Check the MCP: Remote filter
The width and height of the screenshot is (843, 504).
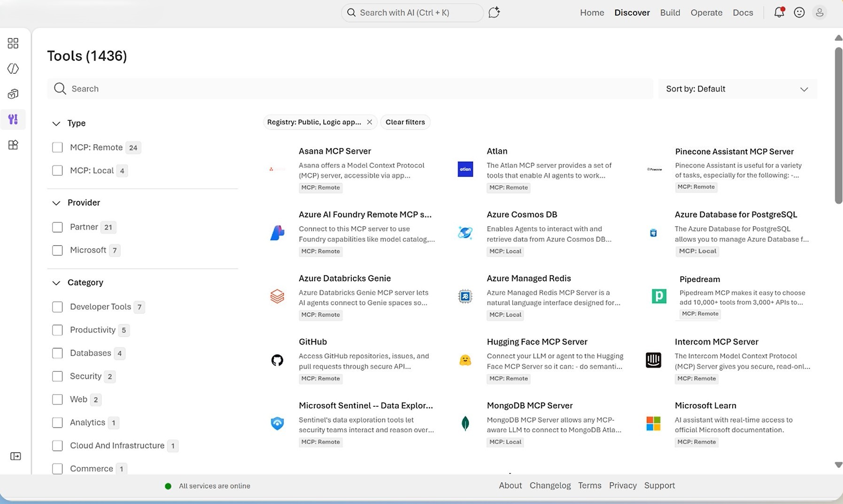[x=57, y=147]
